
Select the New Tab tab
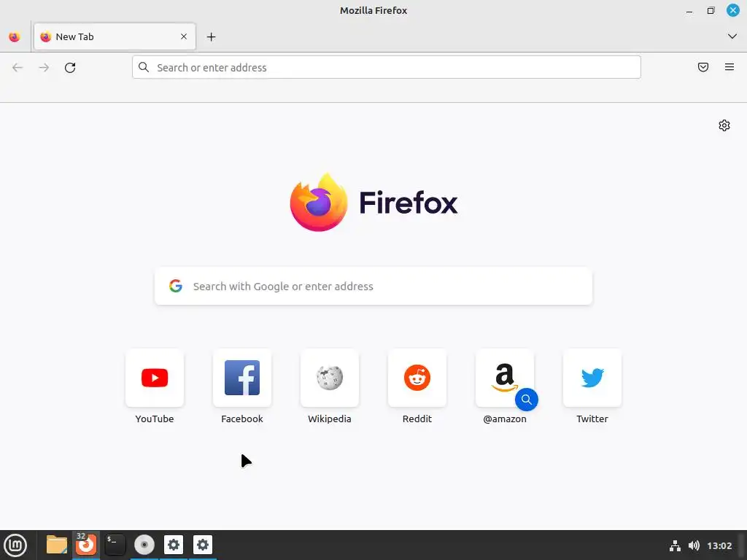115,36
